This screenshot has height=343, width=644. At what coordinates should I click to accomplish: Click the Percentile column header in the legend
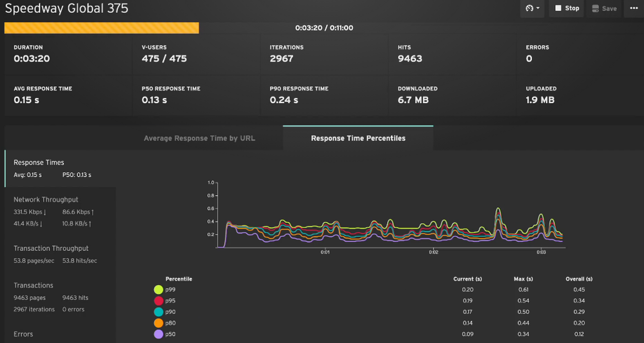[x=178, y=279]
